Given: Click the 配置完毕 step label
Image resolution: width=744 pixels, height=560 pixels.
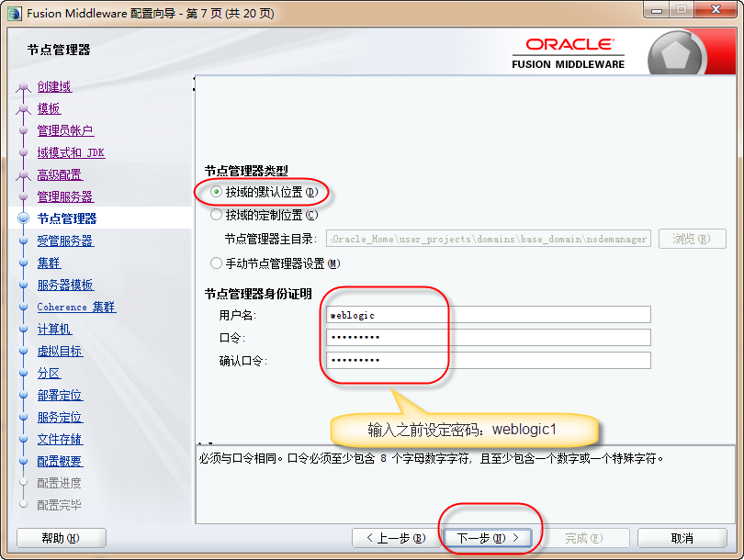Looking at the screenshot, I should coord(59,505).
